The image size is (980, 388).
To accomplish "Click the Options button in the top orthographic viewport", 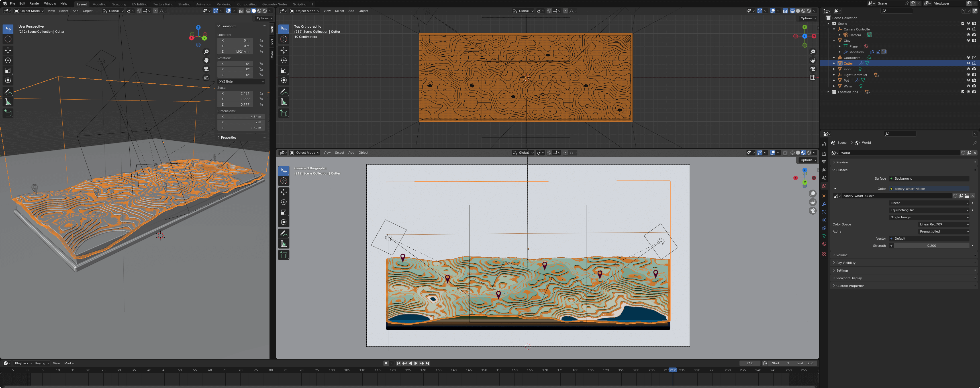I will (808, 18).
